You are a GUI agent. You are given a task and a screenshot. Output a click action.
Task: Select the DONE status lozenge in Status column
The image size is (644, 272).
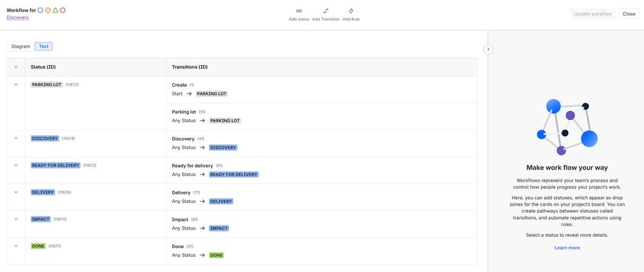(x=38, y=246)
